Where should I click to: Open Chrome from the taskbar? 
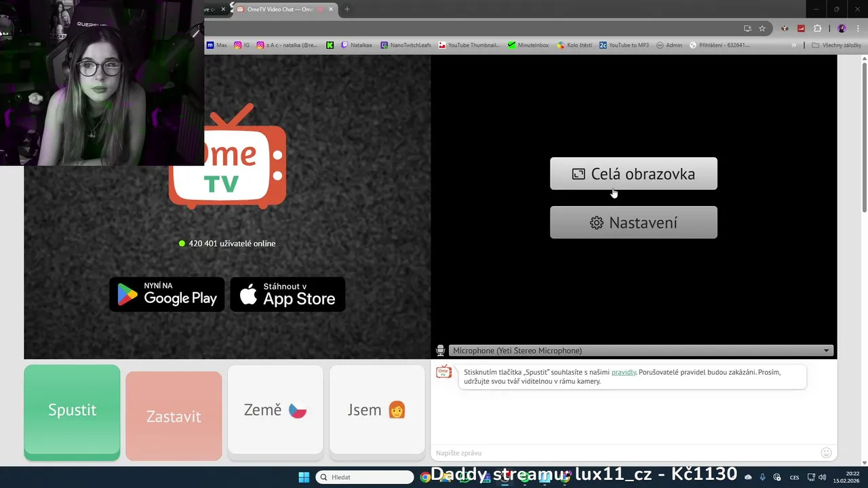[x=425, y=477]
